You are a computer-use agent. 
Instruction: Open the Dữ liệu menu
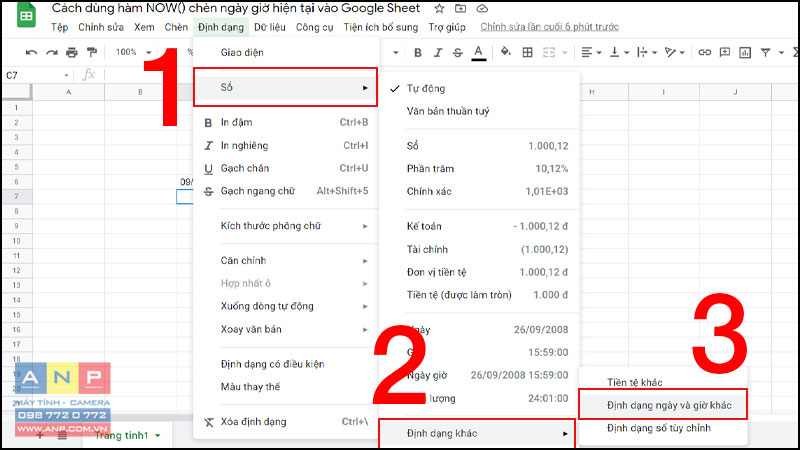[269, 27]
